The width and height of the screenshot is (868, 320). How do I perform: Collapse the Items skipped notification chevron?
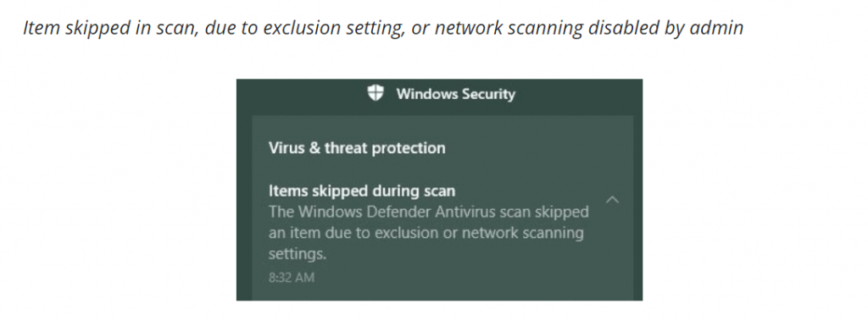[612, 200]
